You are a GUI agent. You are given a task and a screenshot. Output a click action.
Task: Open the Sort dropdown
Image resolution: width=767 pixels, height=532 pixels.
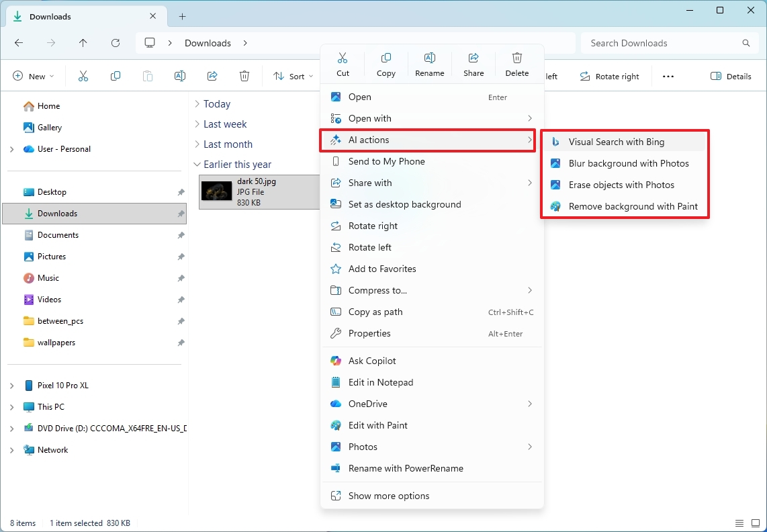[x=292, y=76]
